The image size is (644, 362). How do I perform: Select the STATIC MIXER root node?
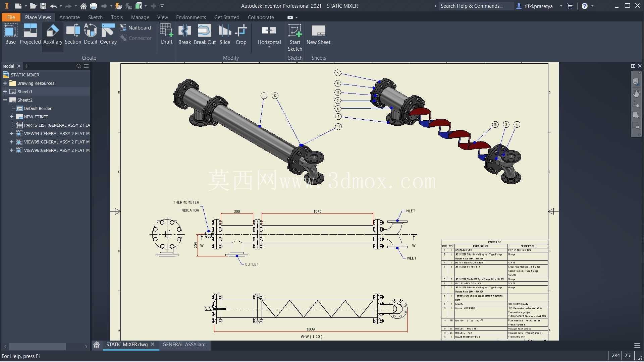[x=25, y=75]
